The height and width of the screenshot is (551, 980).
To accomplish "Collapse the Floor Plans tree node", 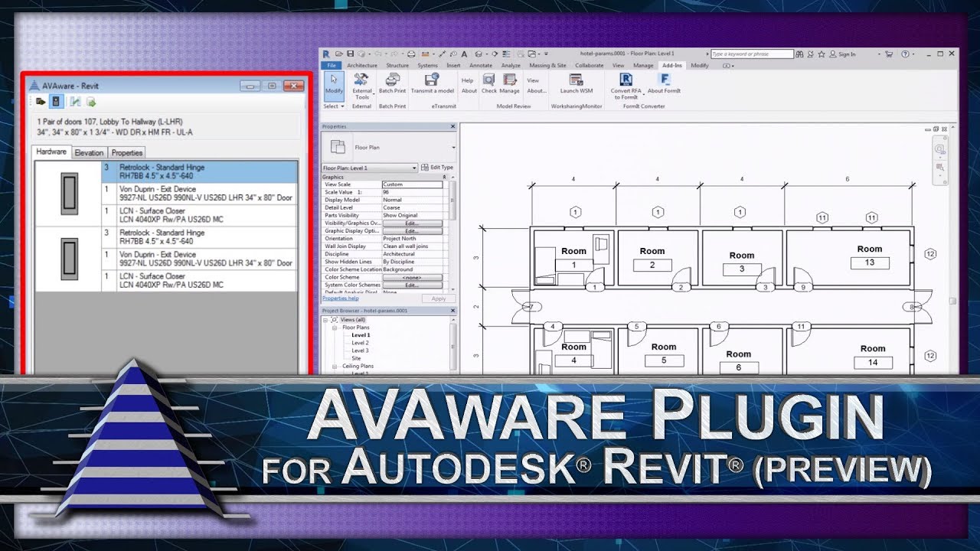I will (335, 328).
